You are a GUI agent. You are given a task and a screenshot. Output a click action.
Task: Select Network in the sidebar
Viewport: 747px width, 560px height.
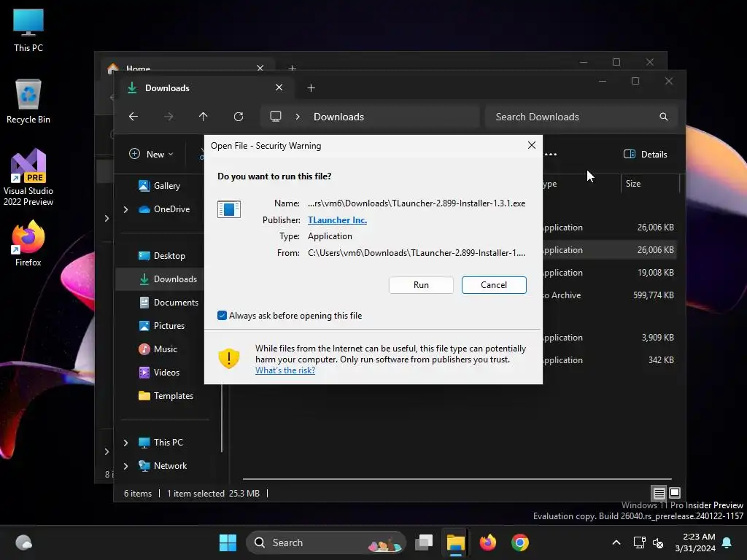(x=163, y=466)
